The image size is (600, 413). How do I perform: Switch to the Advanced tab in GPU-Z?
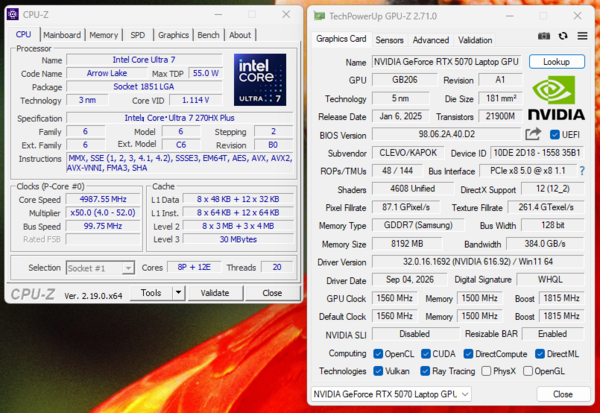tap(430, 40)
